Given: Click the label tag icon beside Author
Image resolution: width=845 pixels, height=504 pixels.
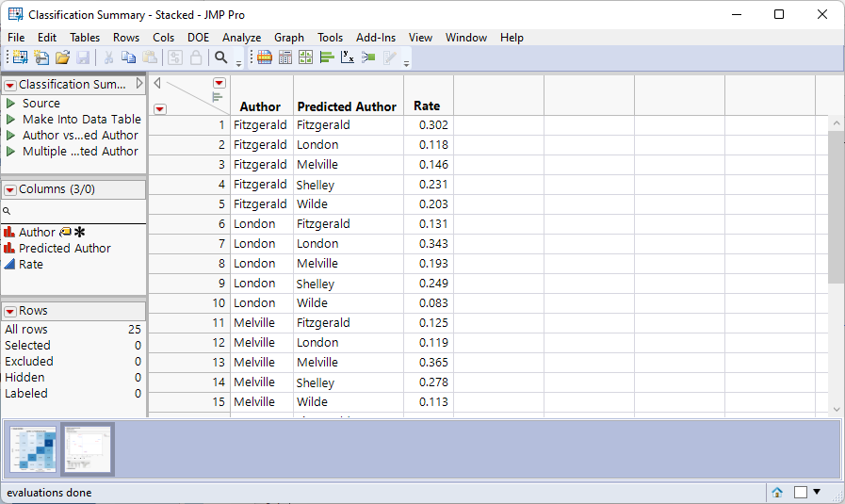Looking at the screenshot, I should [x=65, y=232].
